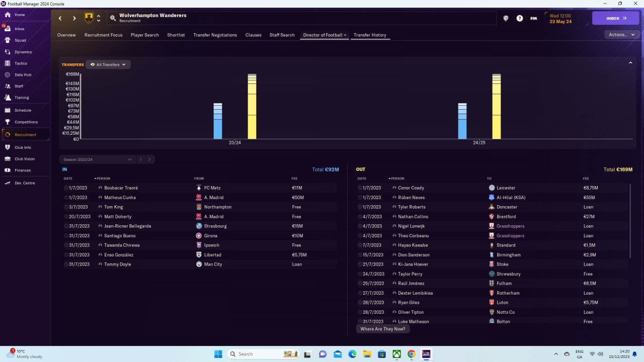Open the Competitions section

[25, 122]
